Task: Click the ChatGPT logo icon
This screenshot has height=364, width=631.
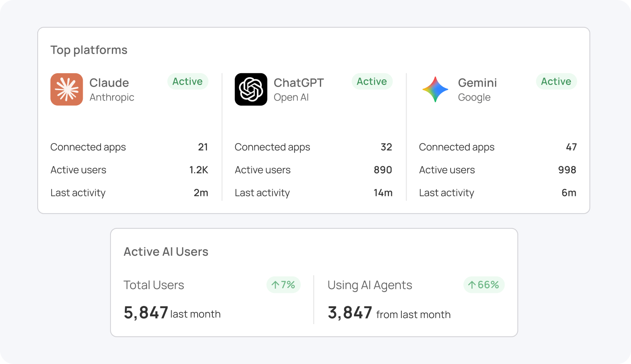Action: point(251,89)
